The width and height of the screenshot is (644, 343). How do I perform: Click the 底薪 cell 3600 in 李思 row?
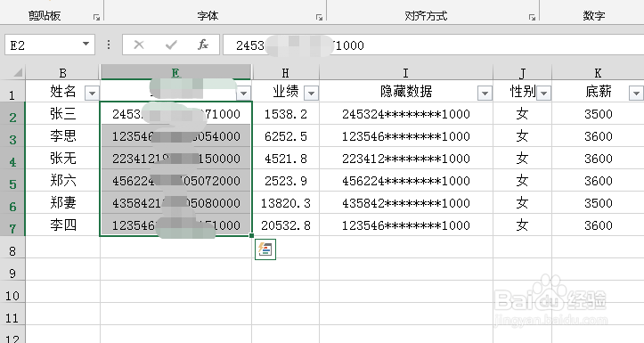tap(598, 136)
